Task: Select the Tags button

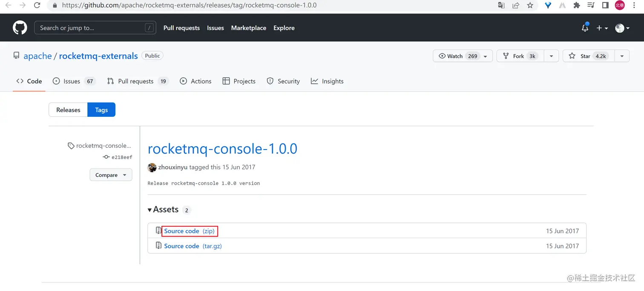Action: click(x=101, y=110)
